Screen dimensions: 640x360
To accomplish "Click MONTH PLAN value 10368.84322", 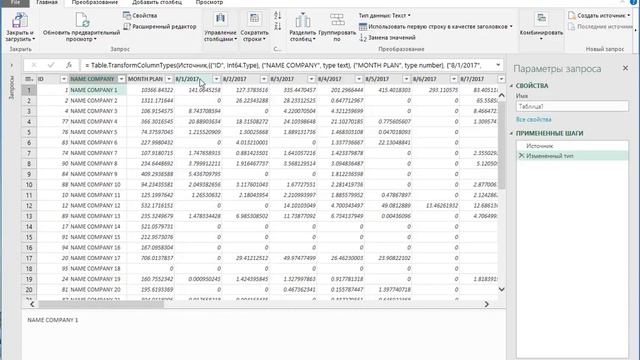I will [157, 90].
